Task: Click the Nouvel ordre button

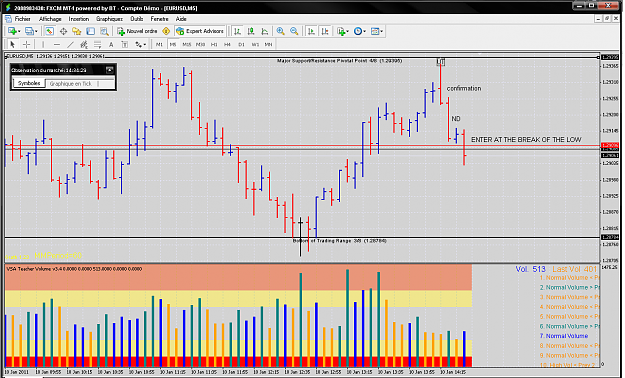Action: (138, 31)
